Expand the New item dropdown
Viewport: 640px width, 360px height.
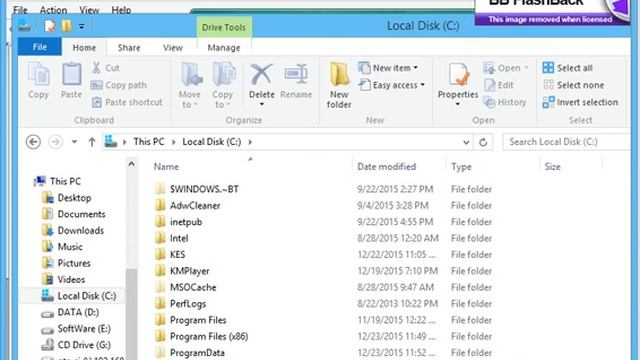click(x=416, y=68)
